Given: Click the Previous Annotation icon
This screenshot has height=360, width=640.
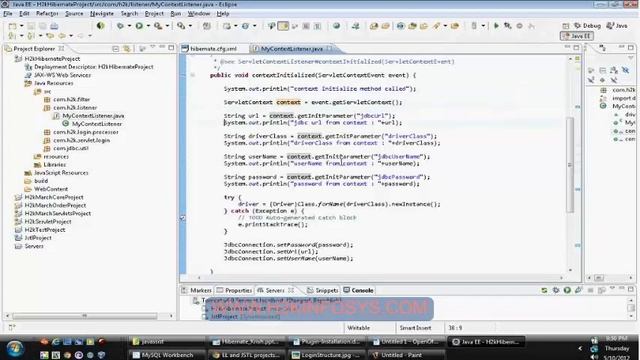Looking at the screenshot, I should (31, 36).
